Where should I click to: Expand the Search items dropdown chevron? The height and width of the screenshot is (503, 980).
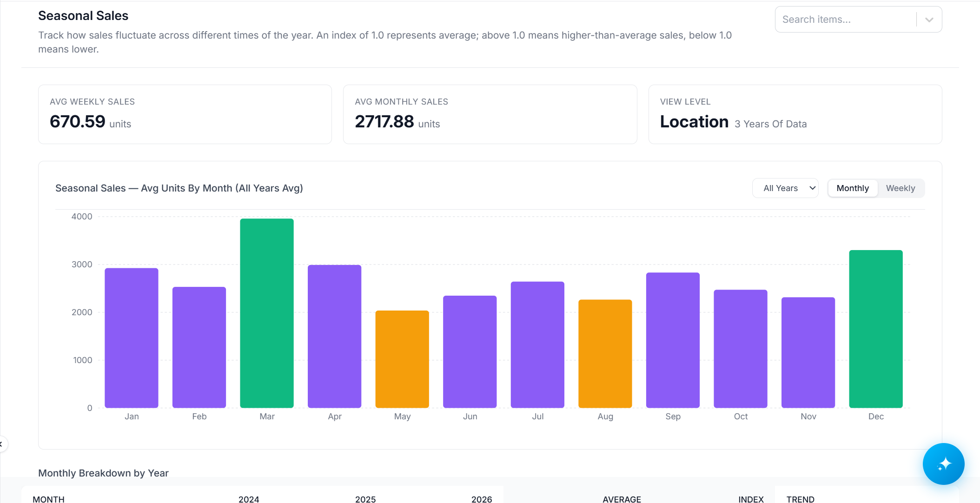[x=929, y=20]
